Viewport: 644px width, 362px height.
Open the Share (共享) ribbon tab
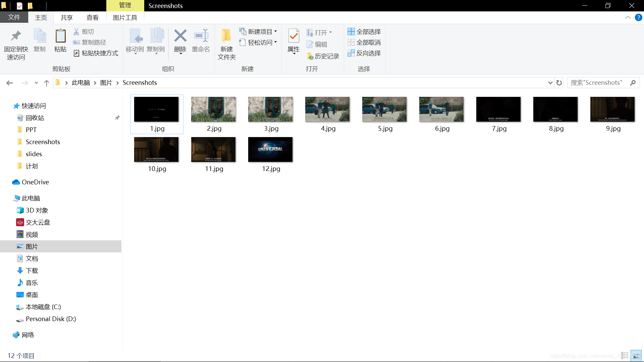pyautogui.click(x=66, y=17)
